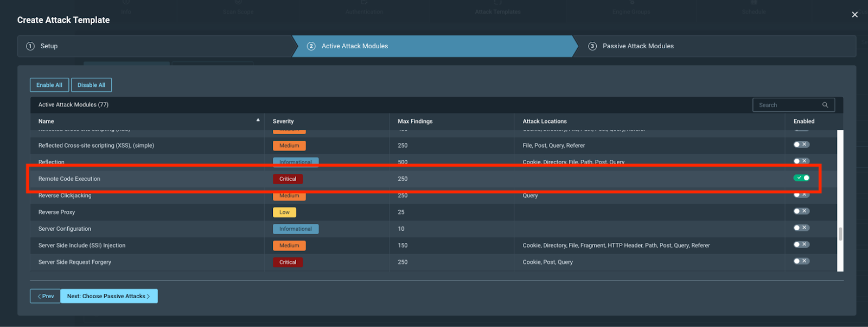Switch to the Setup step tab
Image resolution: width=868 pixels, height=327 pixels.
[x=49, y=46]
